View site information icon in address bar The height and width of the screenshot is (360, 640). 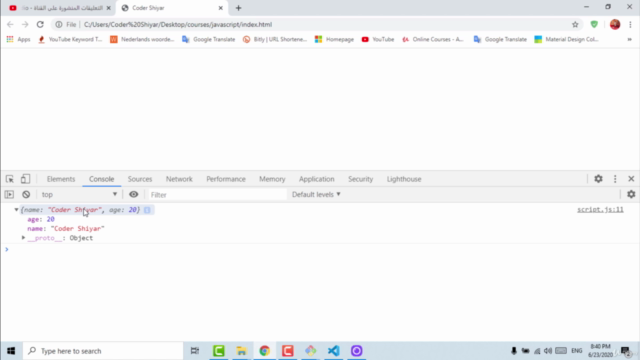(59, 24)
